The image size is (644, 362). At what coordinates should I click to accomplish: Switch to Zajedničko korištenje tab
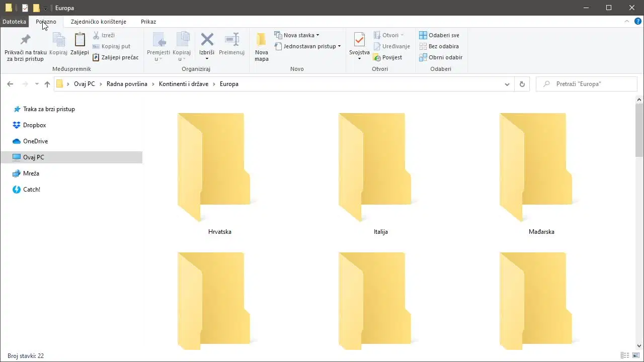click(x=99, y=22)
